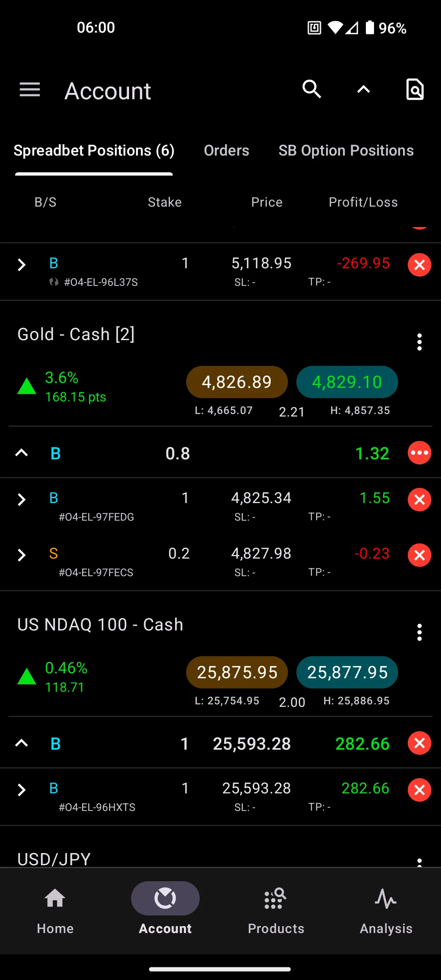Open the Gold aggregate close options button

click(x=419, y=453)
